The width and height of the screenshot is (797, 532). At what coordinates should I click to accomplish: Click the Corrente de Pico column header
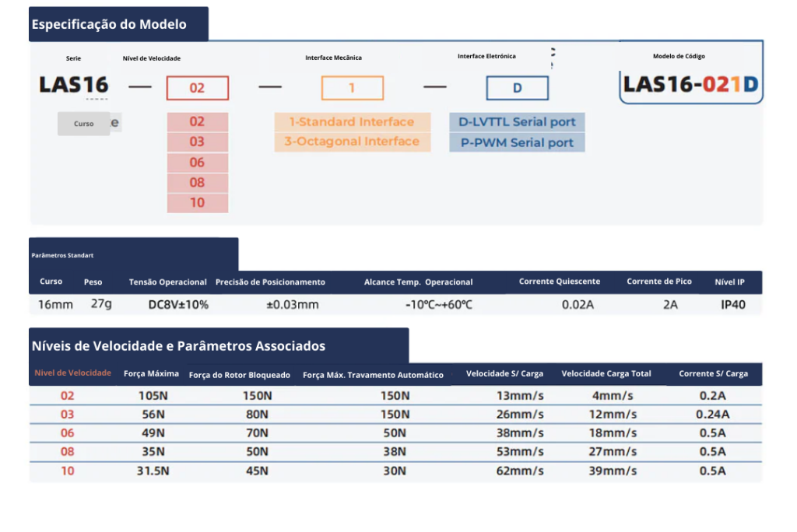pos(659,282)
